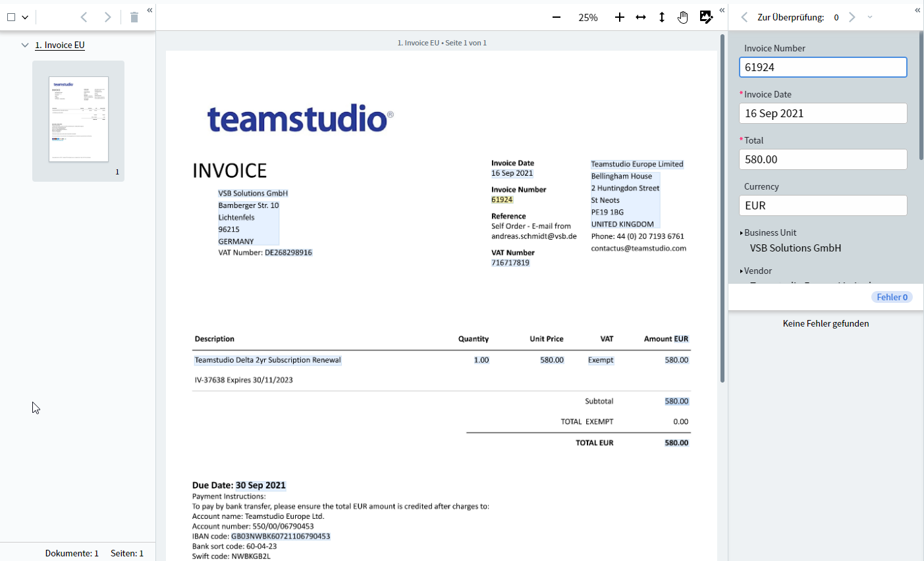Click the IBAN code GB03NWBK60721106790453
The height and width of the screenshot is (561, 924).
(x=281, y=537)
